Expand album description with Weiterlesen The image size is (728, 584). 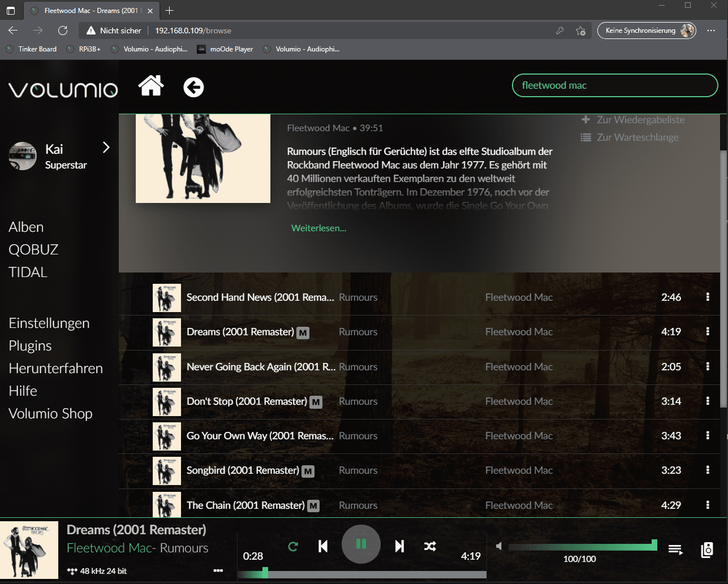click(318, 228)
